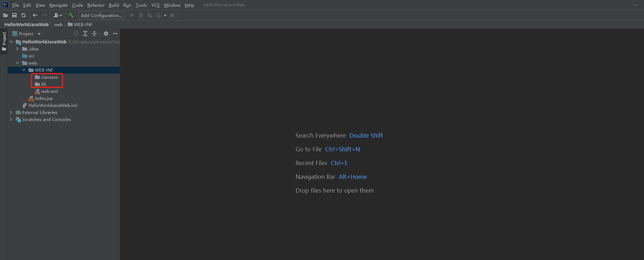Expand the External Libraries node
This screenshot has height=260, width=644.
(11, 112)
